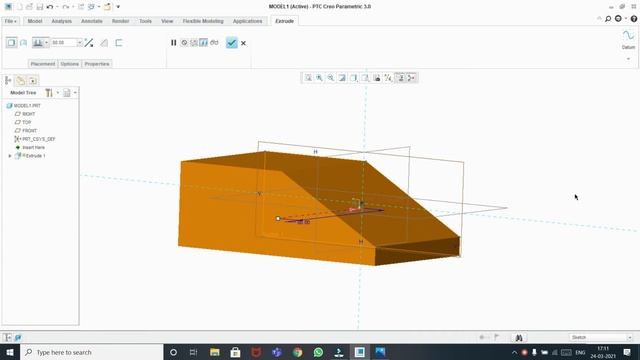Click the Repaint icon
This screenshot has height=360, width=640.
[342, 78]
